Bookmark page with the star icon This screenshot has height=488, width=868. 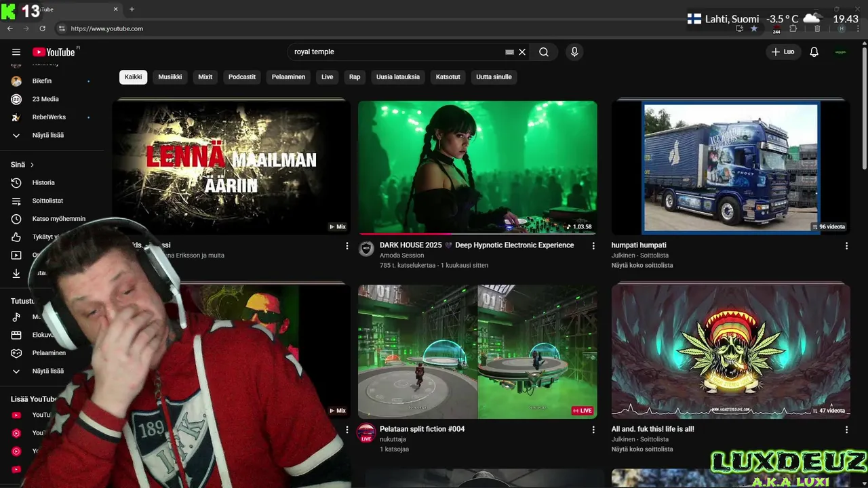754,28
